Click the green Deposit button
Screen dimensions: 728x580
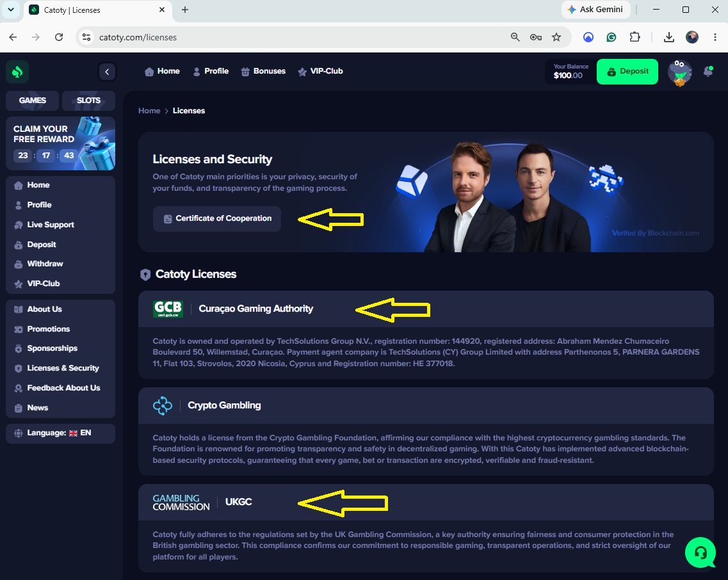(x=627, y=72)
